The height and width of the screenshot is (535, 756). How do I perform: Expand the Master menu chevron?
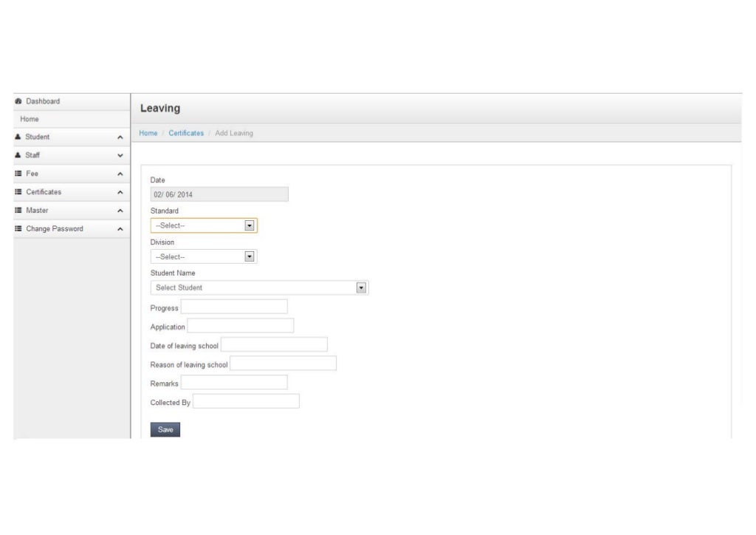point(120,211)
